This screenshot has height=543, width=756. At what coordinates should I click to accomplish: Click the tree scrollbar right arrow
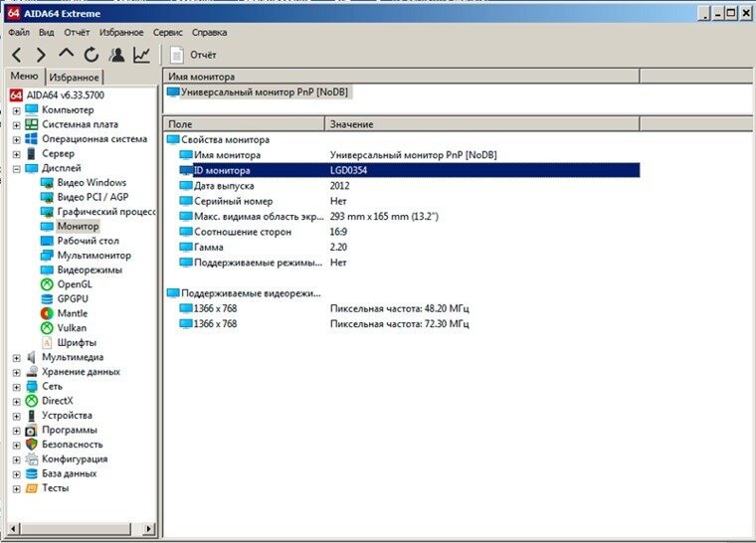pyautogui.click(x=149, y=528)
